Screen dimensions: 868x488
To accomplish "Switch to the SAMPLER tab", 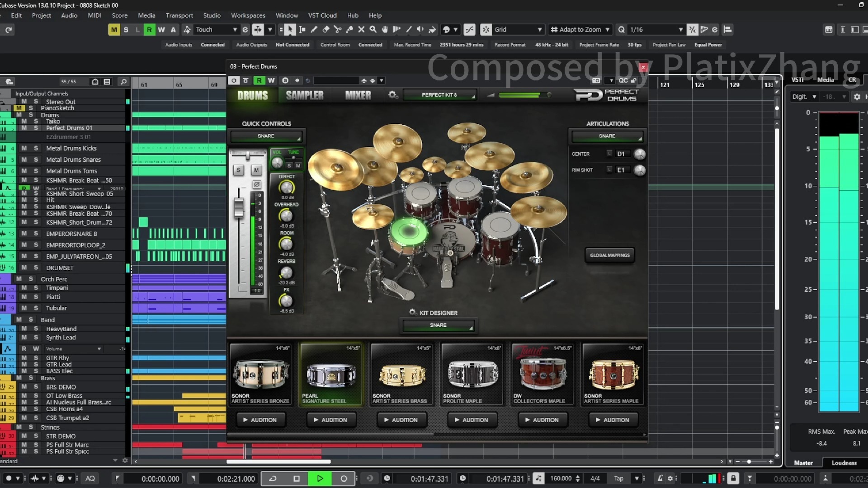I will (x=305, y=95).
